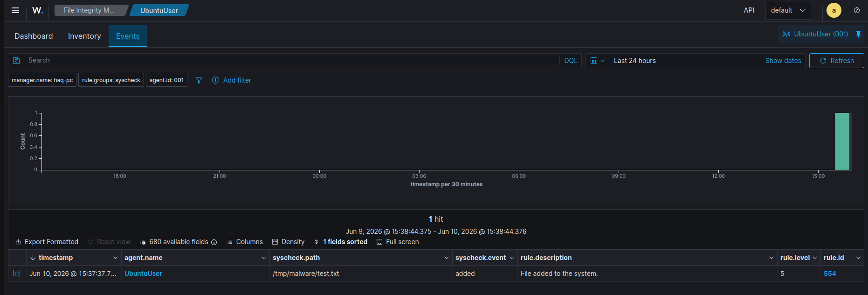The height and width of the screenshot is (295, 868).
Task: Select the Events tab
Action: pos(128,36)
